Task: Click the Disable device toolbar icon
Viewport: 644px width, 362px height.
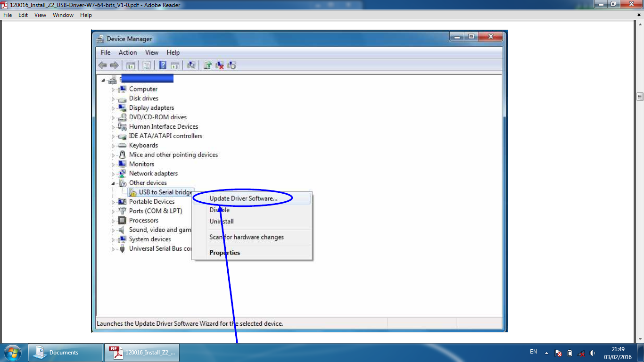Action: (231, 65)
